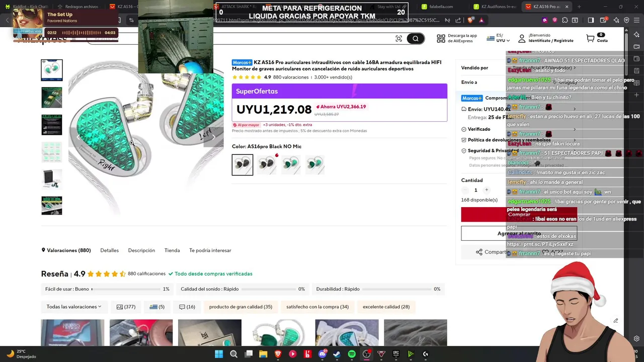Open the Brave Wallet icon with badge
Viewport: 644px width, 362px height.
coord(603,20)
